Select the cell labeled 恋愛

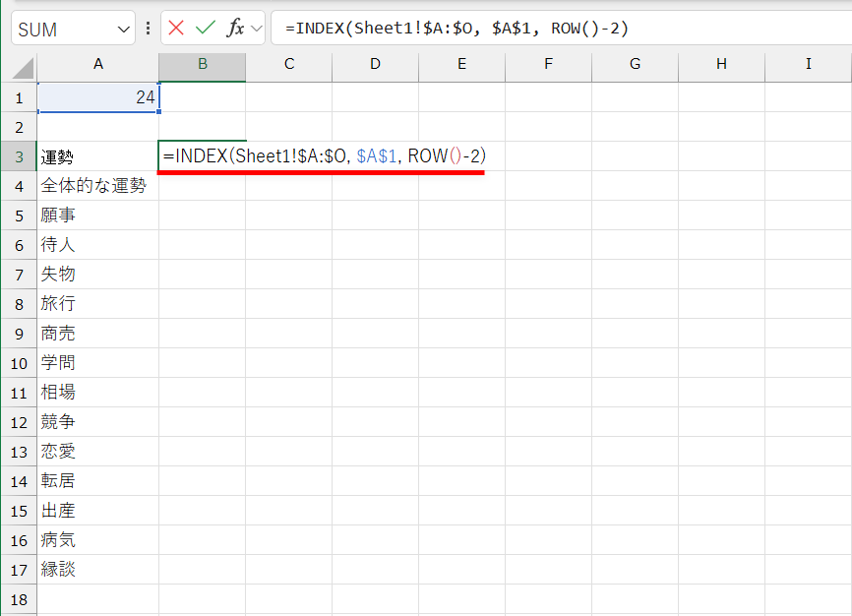(x=97, y=451)
